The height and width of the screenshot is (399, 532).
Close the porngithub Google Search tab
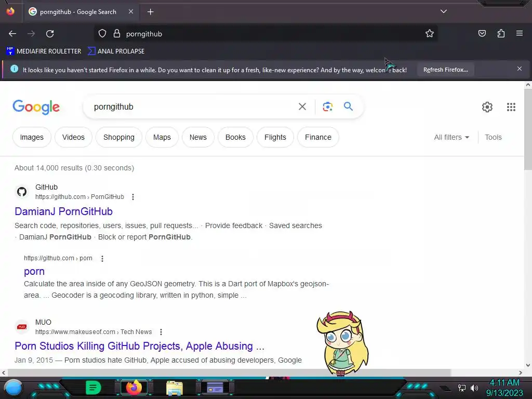(130, 11)
